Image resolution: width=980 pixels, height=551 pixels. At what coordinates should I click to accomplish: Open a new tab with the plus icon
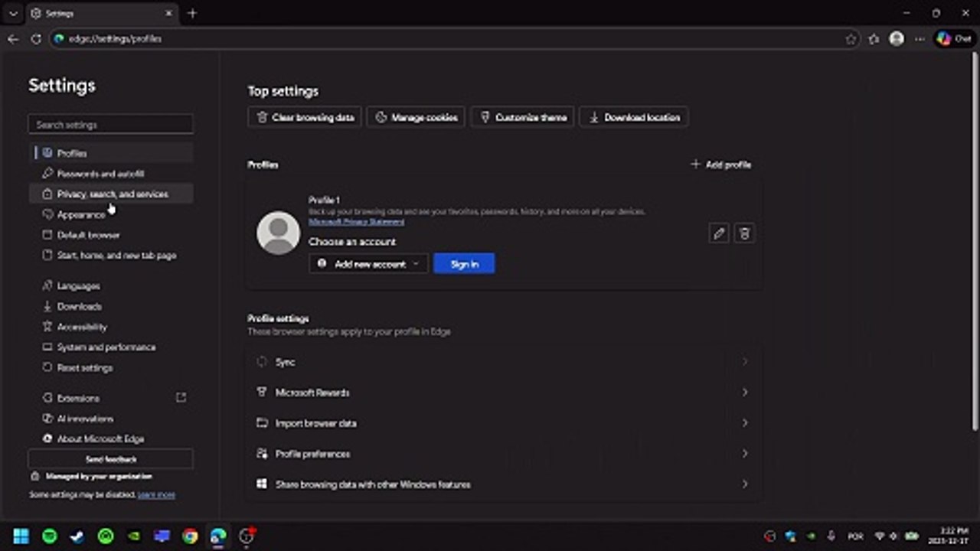pyautogui.click(x=192, y=13)
